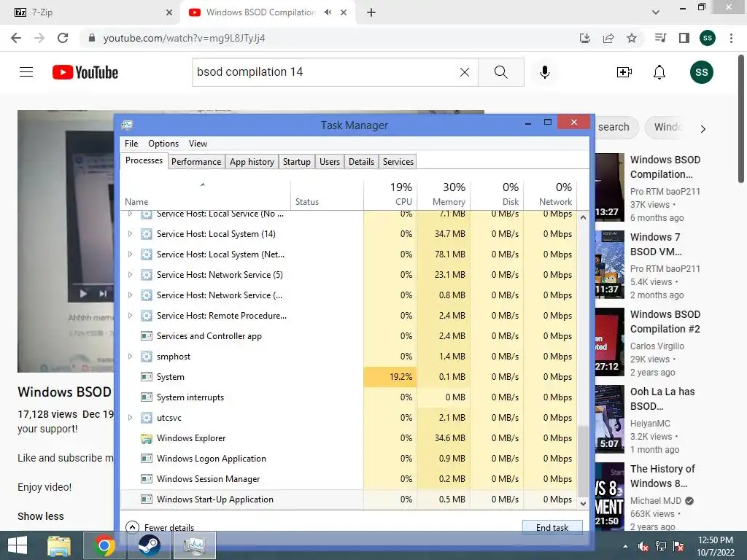Image resolution: width=747 pixels, height=560 pixels.
Task: Open Chrome profile SS in toolbar
Action: 708,38
